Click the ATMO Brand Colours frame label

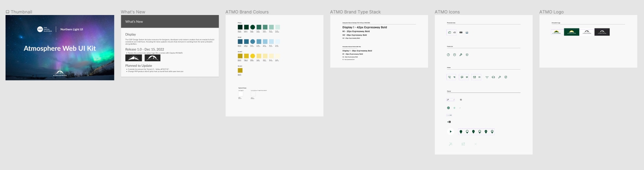(247, 12)
